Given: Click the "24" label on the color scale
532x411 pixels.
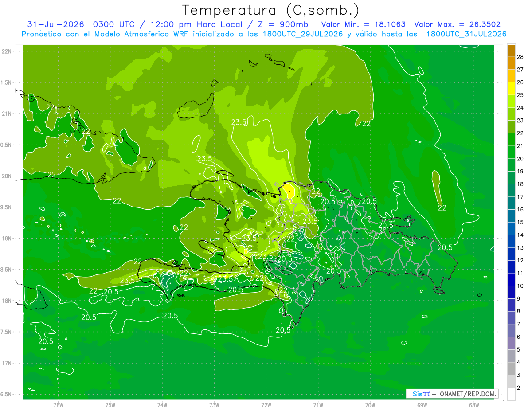Looking at the screenshot, I should pos(520,108).
